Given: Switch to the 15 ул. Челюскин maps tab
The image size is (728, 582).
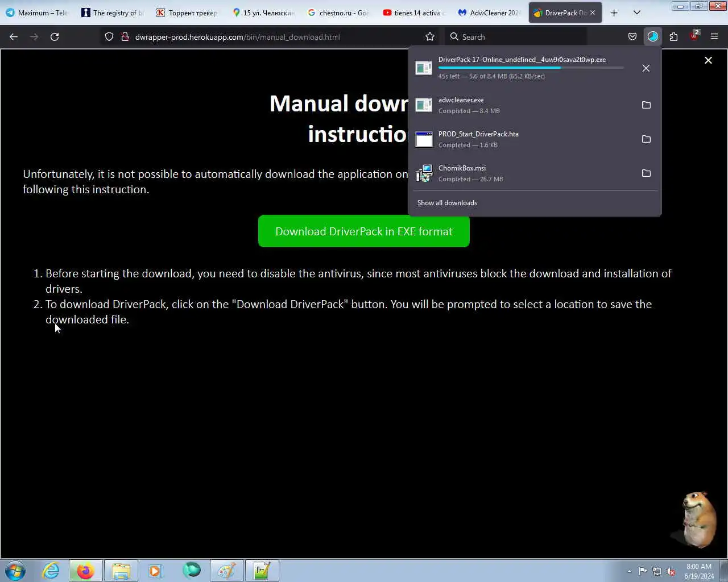Looking at the screenshot, I should tap(263, 13).
